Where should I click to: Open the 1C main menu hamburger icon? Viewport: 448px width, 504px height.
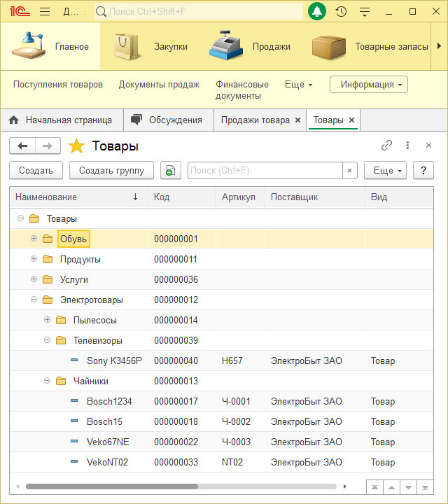coord(45,12)
